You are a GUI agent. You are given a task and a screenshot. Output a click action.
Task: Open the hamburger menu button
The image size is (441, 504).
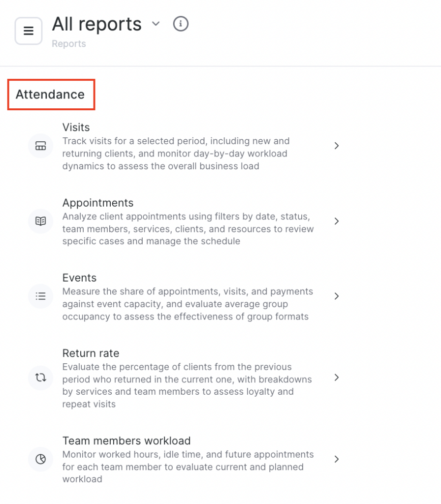point(29,31)
